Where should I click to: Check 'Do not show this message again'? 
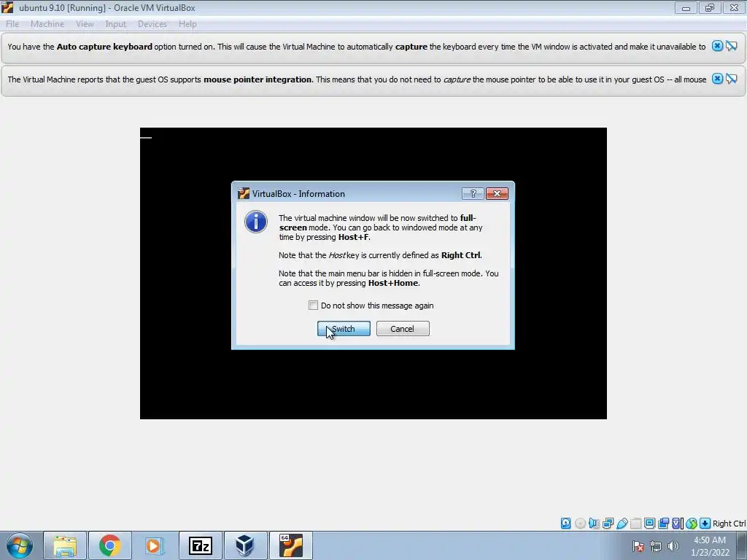[x=313, y=306]
